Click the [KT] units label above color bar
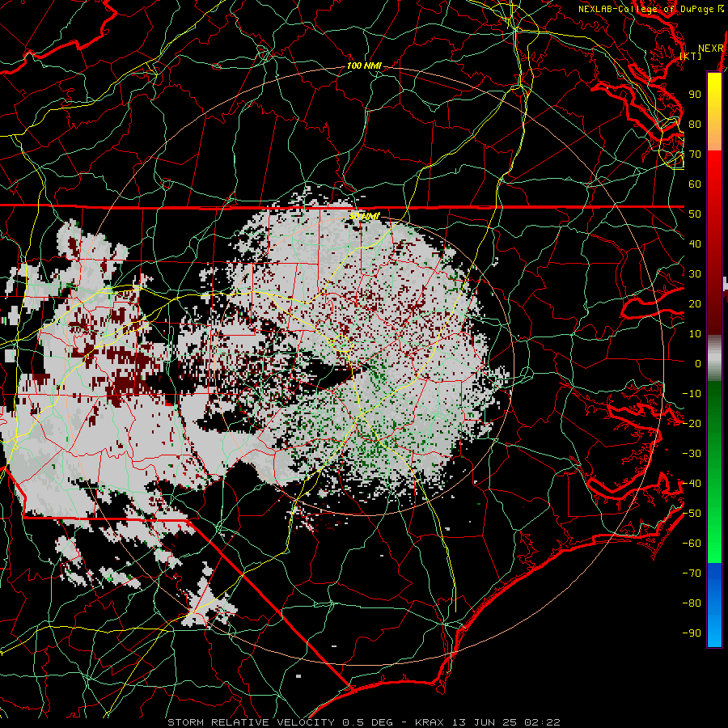Screen dimensions: 728x728 point(691,56)
